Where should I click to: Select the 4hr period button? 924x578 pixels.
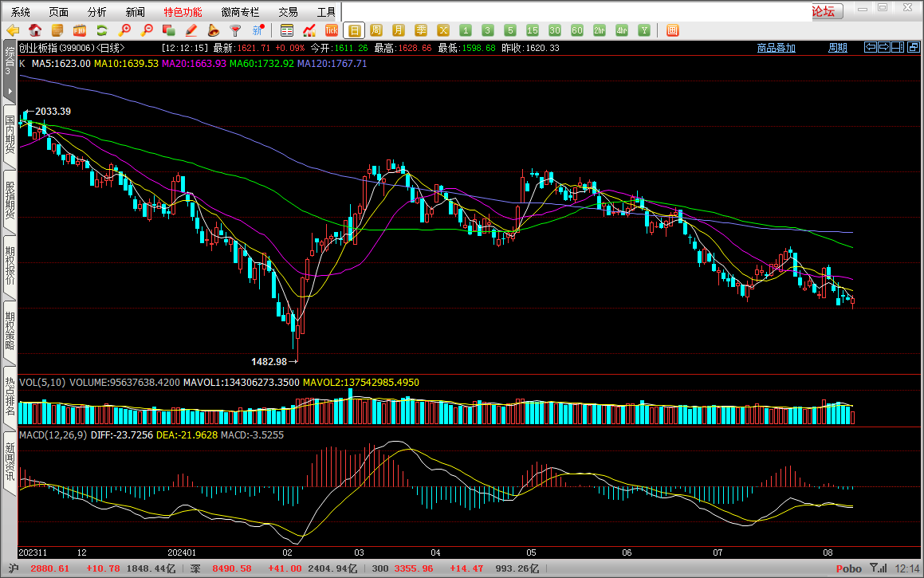pyautogui.click(x=622, y=30)
